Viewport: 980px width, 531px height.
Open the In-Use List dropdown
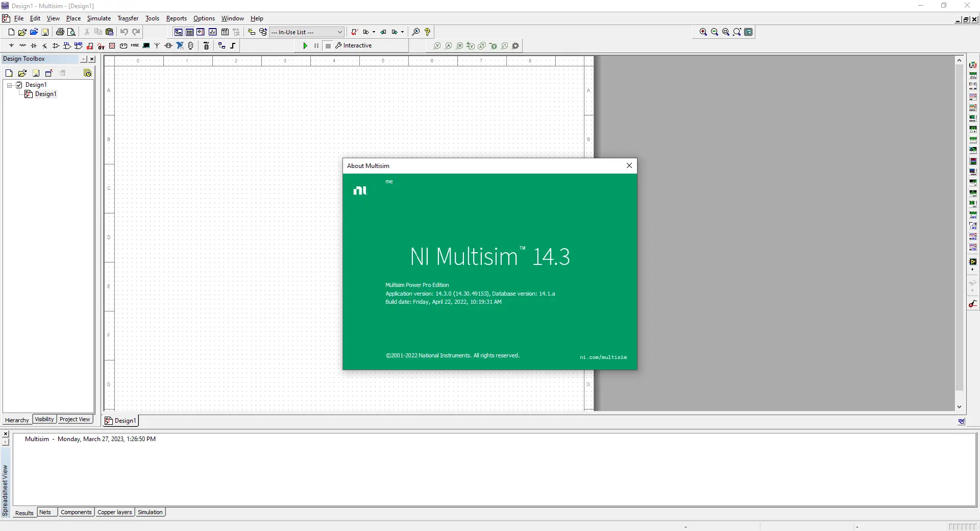307,32
